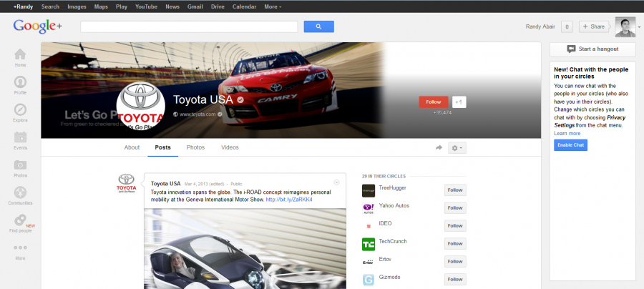The width and height of the screenshot is (644, 289).
Task: Click the IDEO avatar icon
Action: [x=369, y=226]
